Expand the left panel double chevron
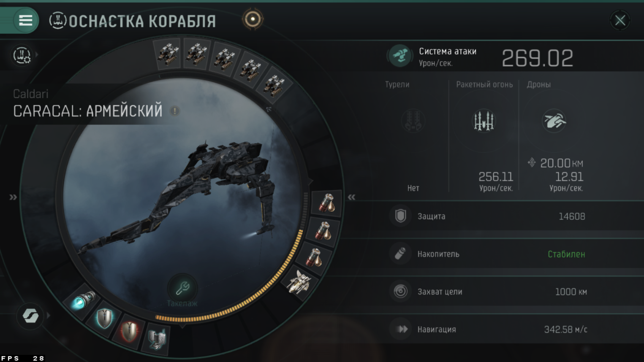Image resolution: width=644 pixels, height=362 pixels. click(13, 197)
